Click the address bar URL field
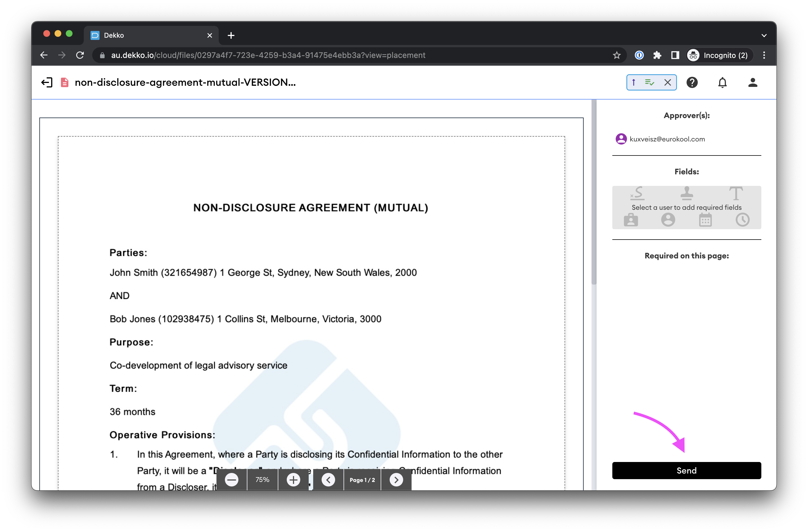The image size is (808, 532). tap(360, 55)
